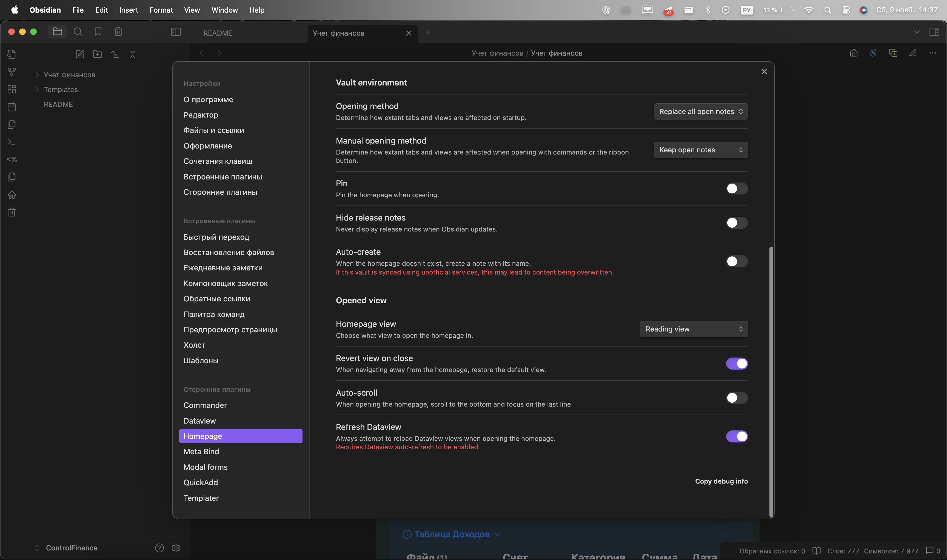Click the Templater ribbon icon
The image size is (947, 560).
12,159
